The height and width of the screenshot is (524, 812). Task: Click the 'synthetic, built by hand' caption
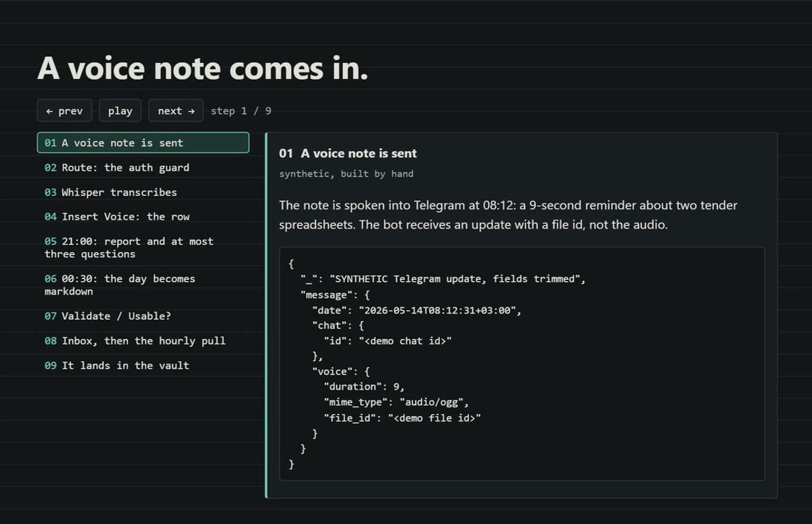pyautogui.click(x=346, y=174)
